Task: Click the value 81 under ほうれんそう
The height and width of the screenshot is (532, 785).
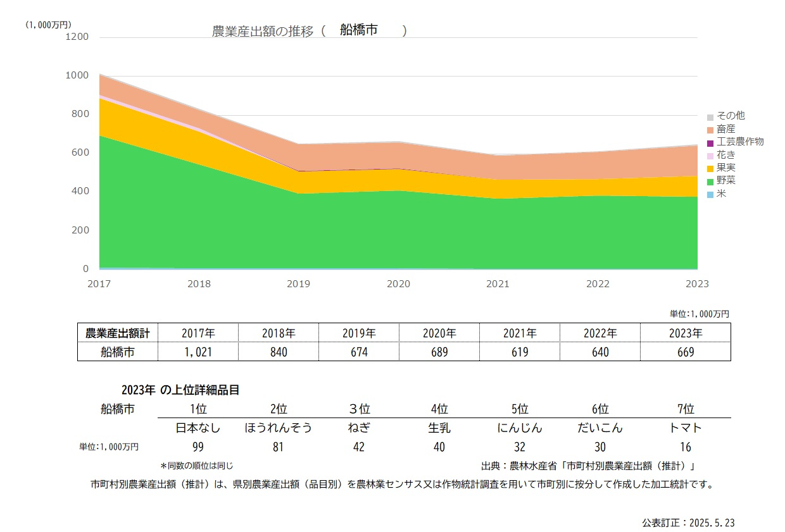Action: [x=279, y=447]
